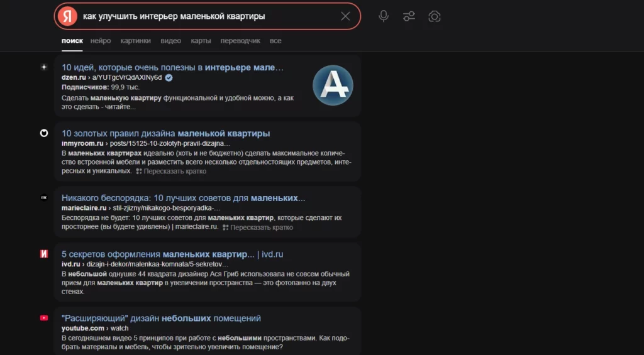Switch to the нейро tab

(x=101, y=41)
